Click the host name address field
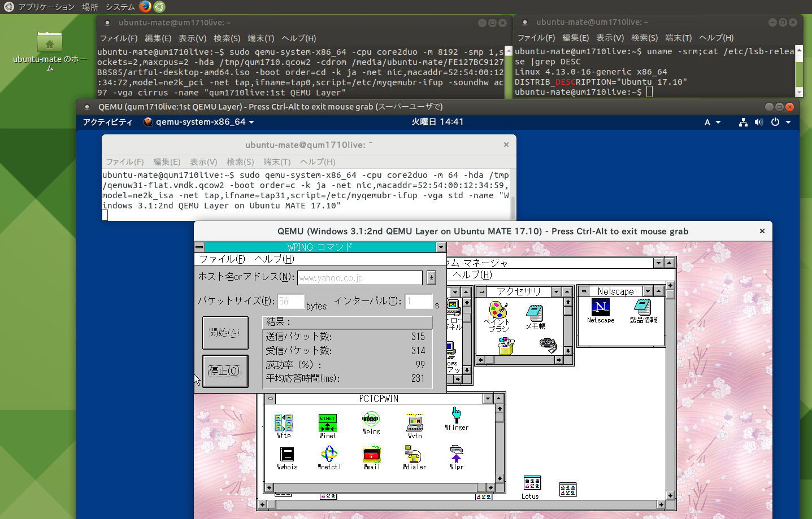 click(360, 278)
